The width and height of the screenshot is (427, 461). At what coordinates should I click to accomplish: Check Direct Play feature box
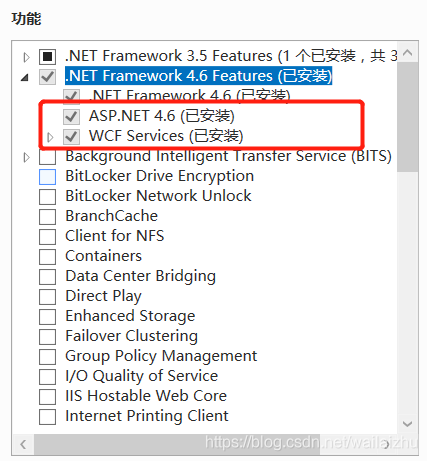pos(47,296)
